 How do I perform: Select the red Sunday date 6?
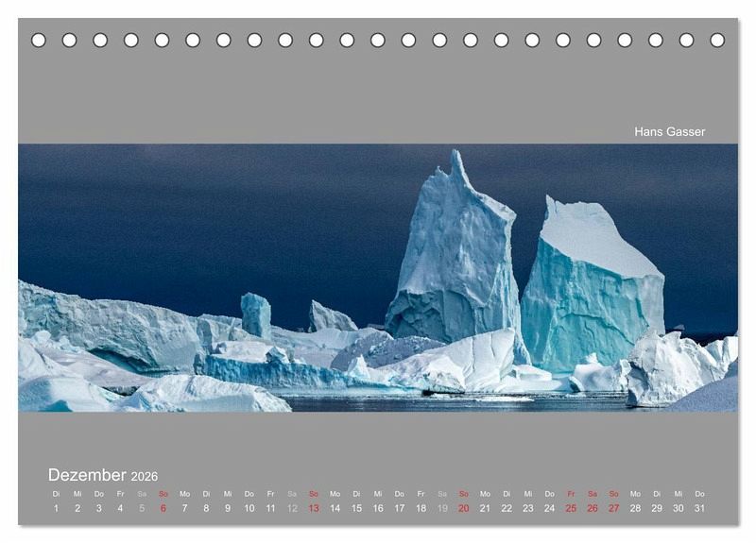[163, 508]
